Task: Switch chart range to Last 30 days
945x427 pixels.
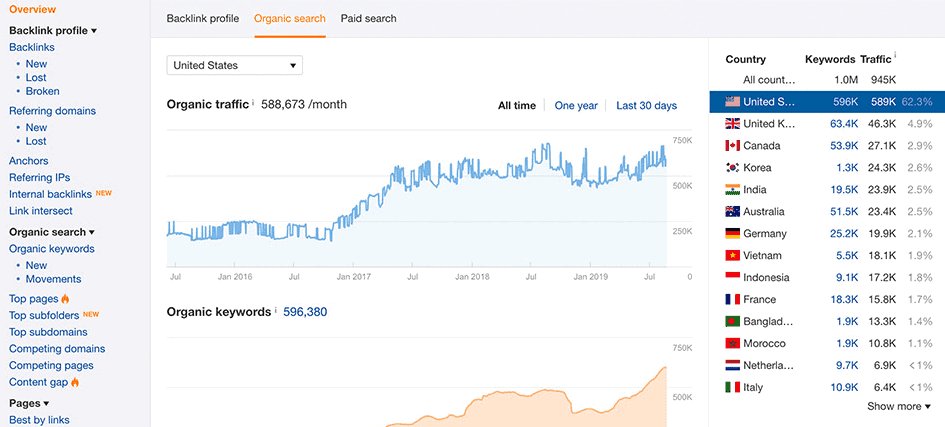Action: tap(646, 106)
